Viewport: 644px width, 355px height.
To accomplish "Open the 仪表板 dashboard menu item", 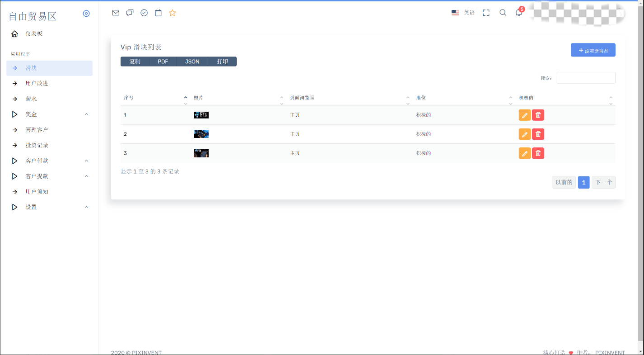I will point(49,34).
